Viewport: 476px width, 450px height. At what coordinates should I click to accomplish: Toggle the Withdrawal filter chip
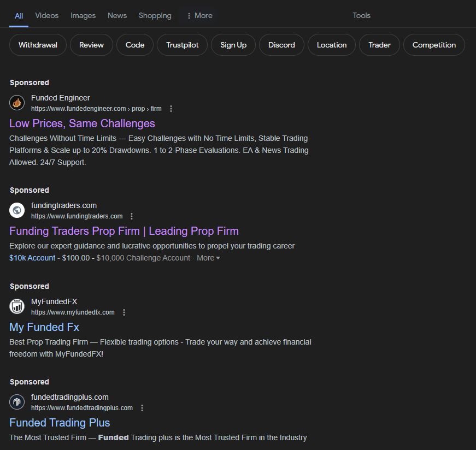click(37, 45)
